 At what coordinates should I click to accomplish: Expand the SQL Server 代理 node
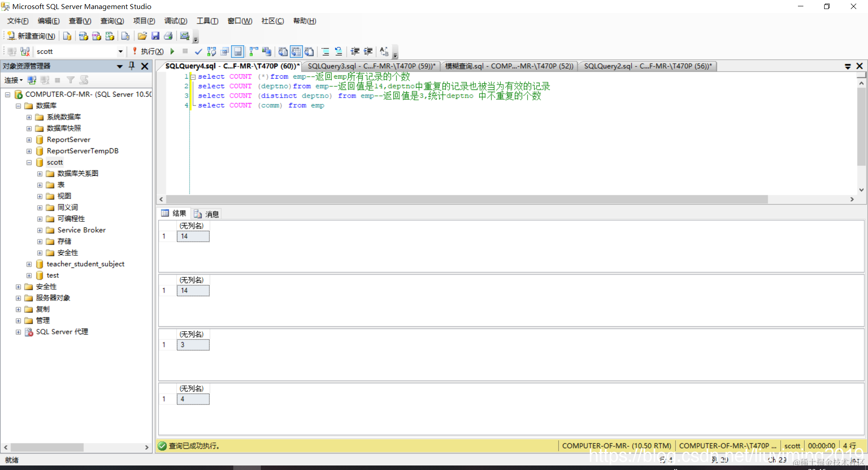18,332
